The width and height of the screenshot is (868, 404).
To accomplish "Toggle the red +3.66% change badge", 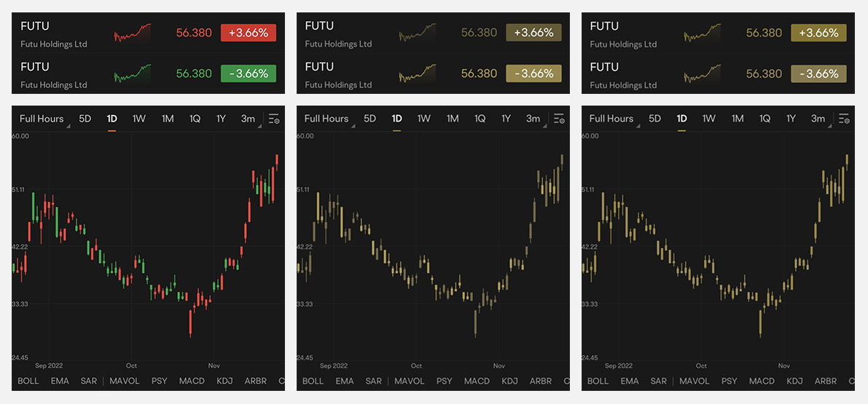I will (x=249, y=33).
